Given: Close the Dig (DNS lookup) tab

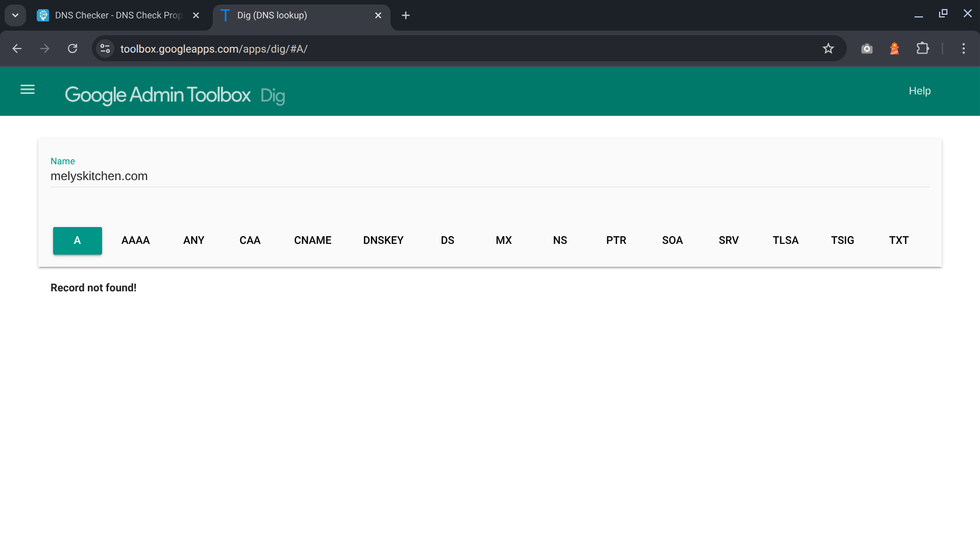Looking at the screenshot, I should tap(378, 15).
